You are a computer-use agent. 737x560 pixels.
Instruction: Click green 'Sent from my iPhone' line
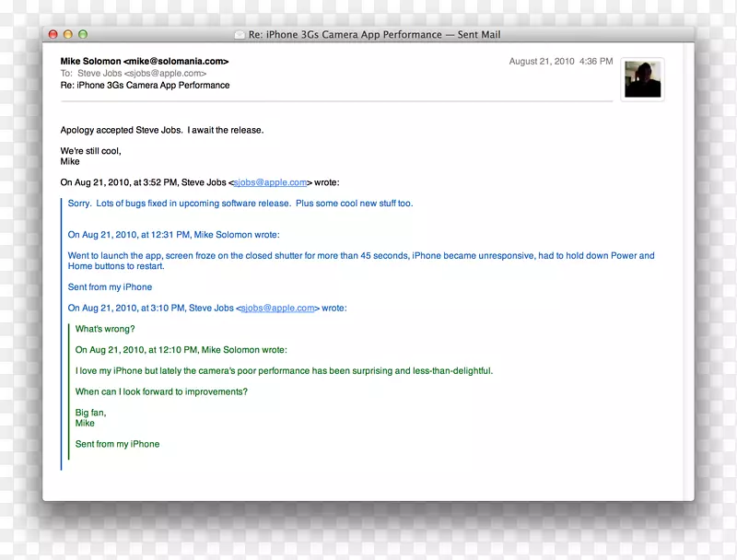(118, 444)
